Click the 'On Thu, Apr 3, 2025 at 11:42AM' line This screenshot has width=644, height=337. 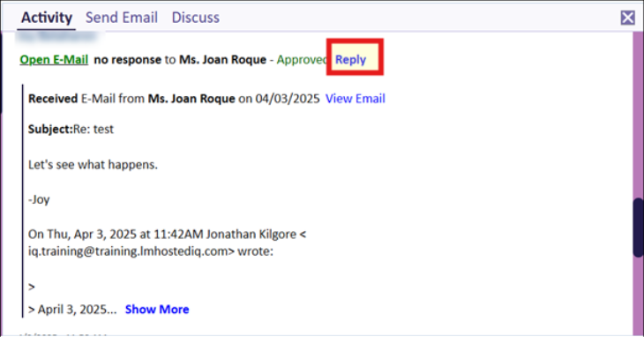167,234
